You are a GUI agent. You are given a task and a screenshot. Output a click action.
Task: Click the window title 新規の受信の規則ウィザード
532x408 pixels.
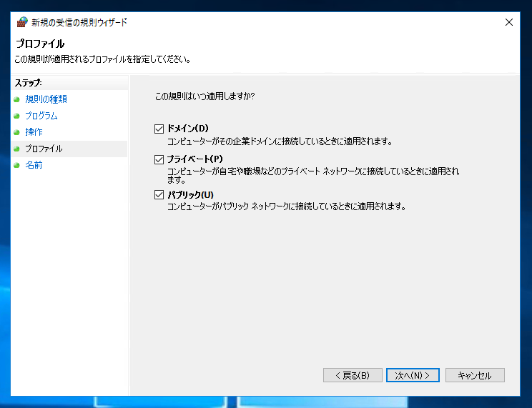tap(79, 22)
